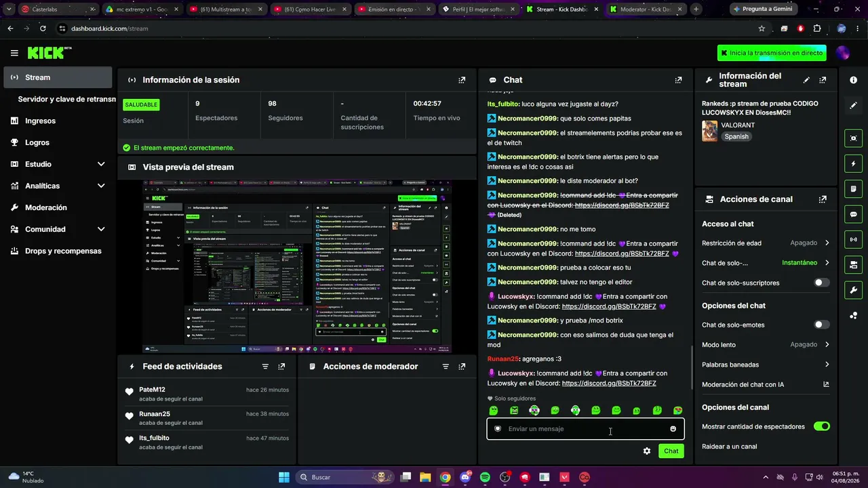
Task: Click the VALORANT category thumbnail
Action: 709,131
